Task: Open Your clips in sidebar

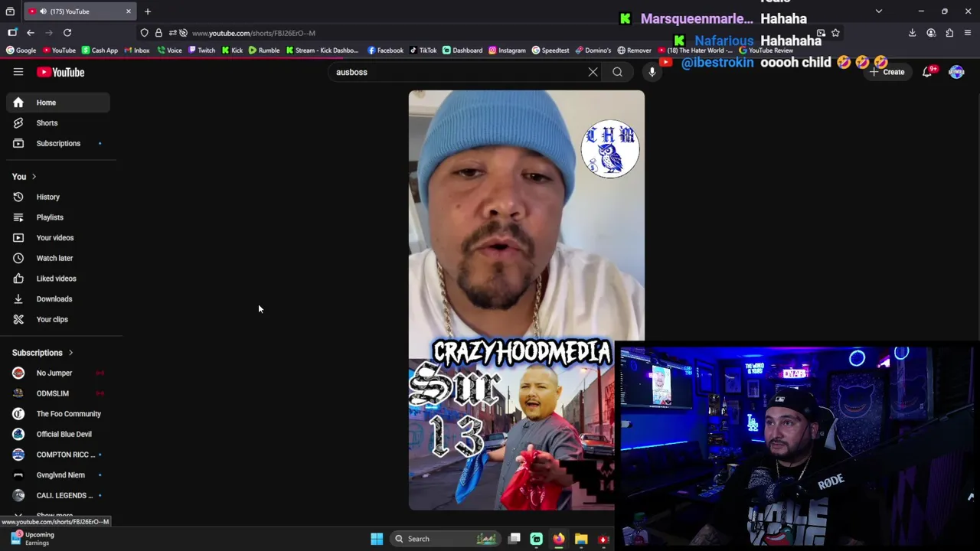Action: pos(58,319)
